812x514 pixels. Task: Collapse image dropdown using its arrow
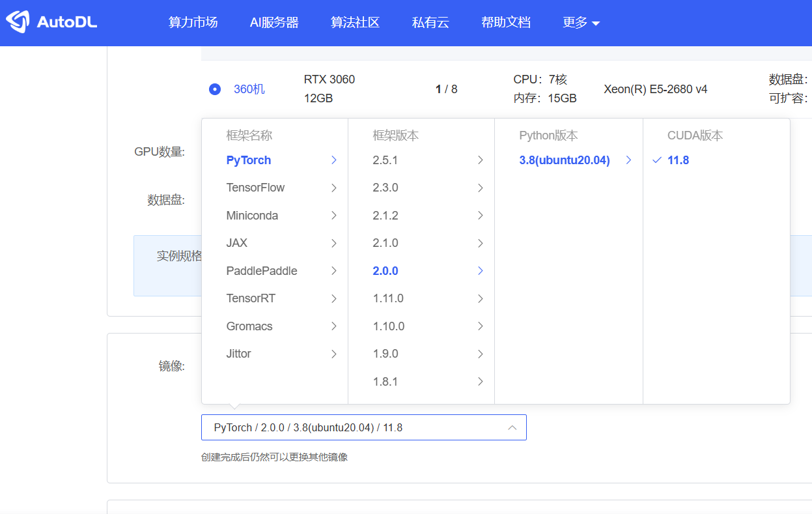[512, 427]
